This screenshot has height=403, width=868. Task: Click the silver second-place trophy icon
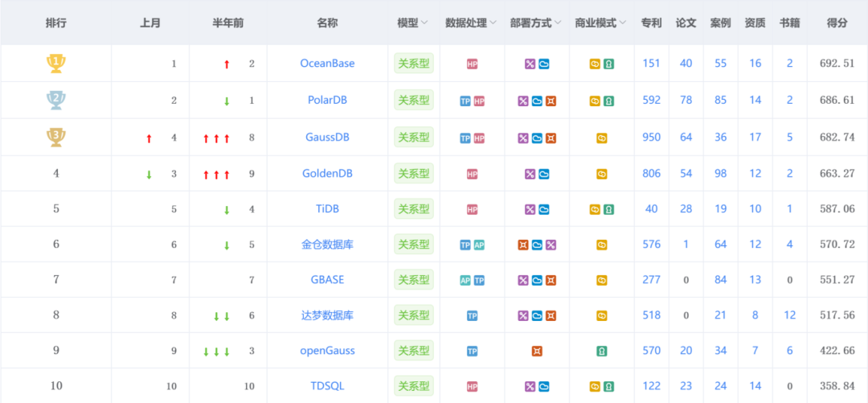tap(55, 101)
